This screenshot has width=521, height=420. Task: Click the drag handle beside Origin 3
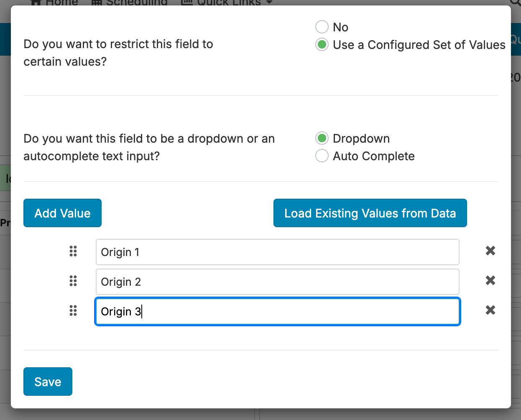coord(73,311)
